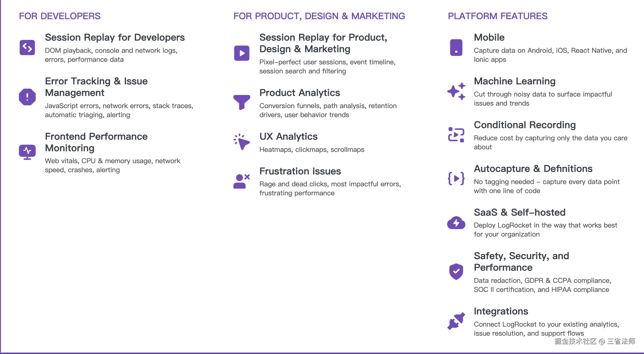
Task: Go to Product Analytics page
Action: pos(299,93)
